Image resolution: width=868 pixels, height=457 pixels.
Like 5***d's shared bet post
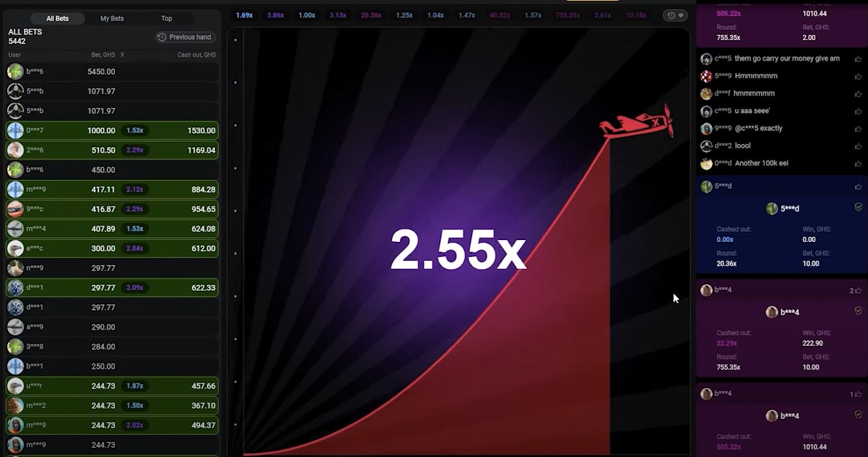click(858, 187)
